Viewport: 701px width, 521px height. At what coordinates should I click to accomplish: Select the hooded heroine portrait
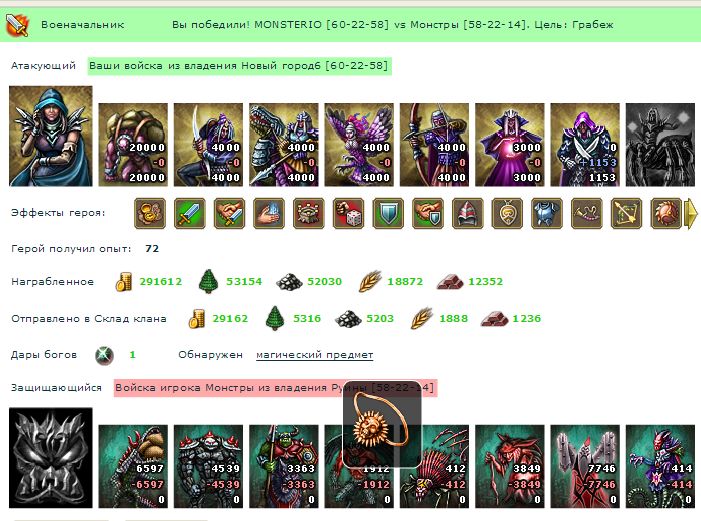coord(51,136)
